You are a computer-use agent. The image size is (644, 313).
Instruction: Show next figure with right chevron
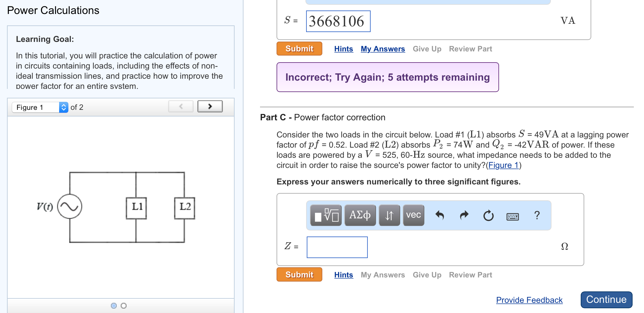(x=210, y=106)
